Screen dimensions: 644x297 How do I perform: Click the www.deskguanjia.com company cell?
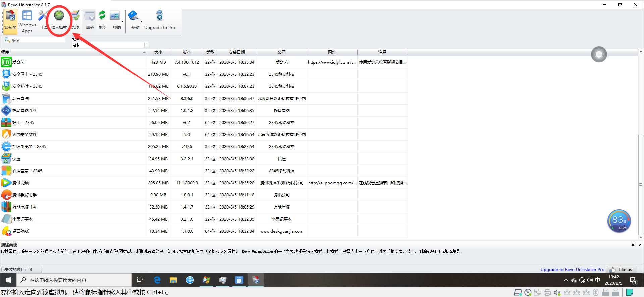(282, 231)
